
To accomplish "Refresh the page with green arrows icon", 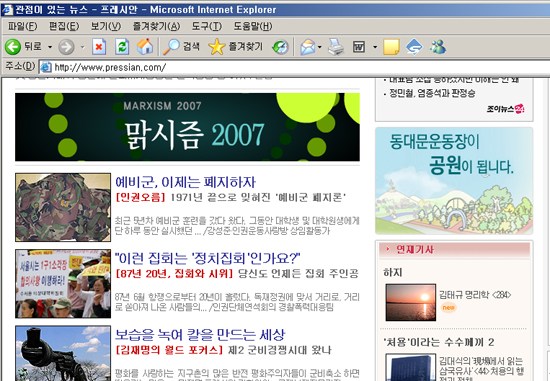I will (122, 47).
